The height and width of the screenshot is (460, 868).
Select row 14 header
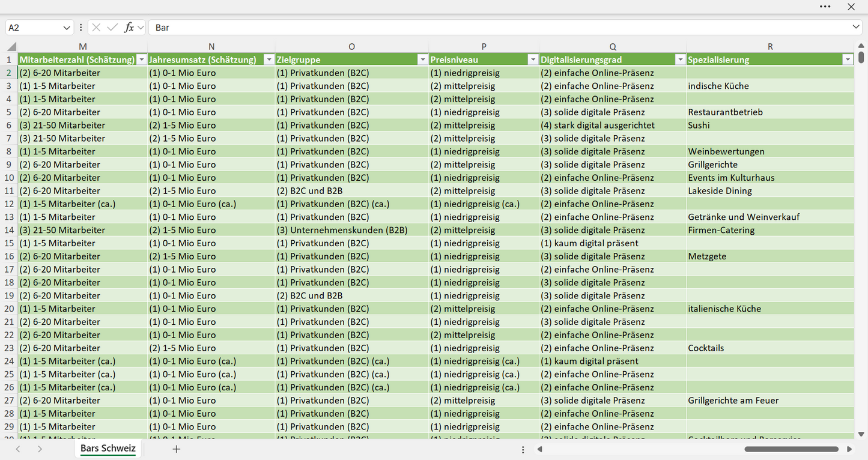coord(9,230)
